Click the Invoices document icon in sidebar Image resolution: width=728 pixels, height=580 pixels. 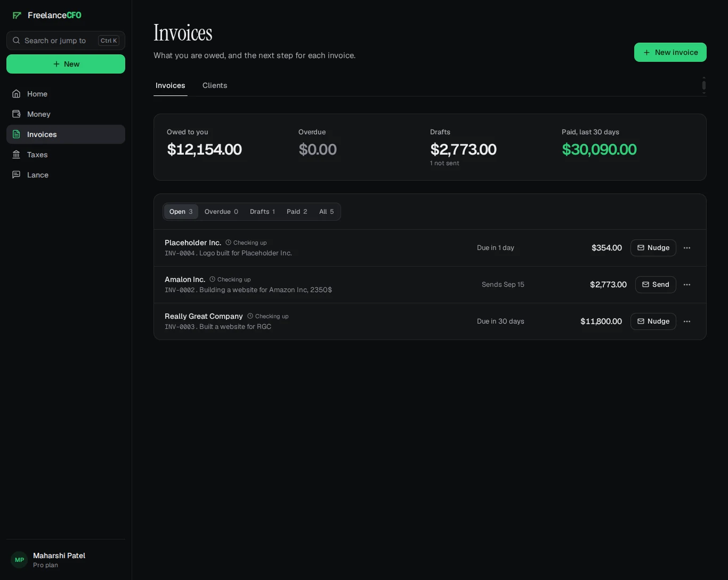(x=17, y=134)
